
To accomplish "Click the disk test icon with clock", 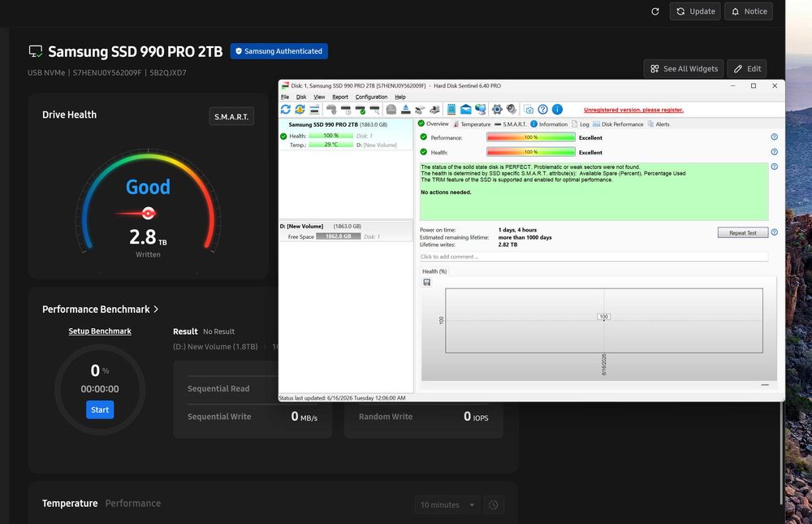I will (346, 110).
